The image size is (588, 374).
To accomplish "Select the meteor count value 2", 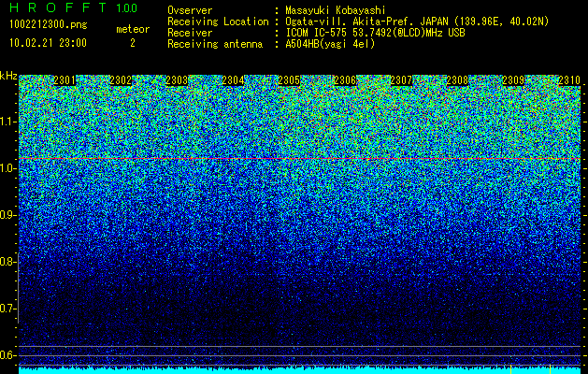I will pyautogui.click(x=133, y=43).
